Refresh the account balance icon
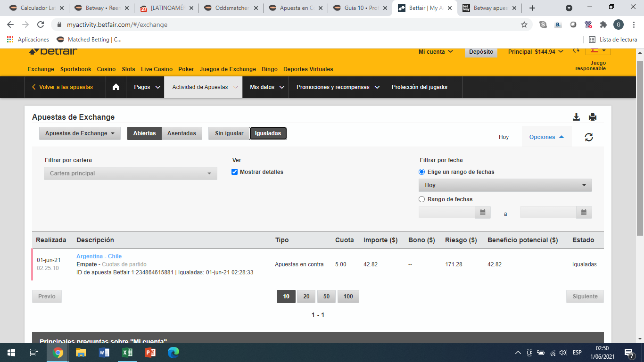Screen dimensions: 644x362 click(x=576, y=51)
